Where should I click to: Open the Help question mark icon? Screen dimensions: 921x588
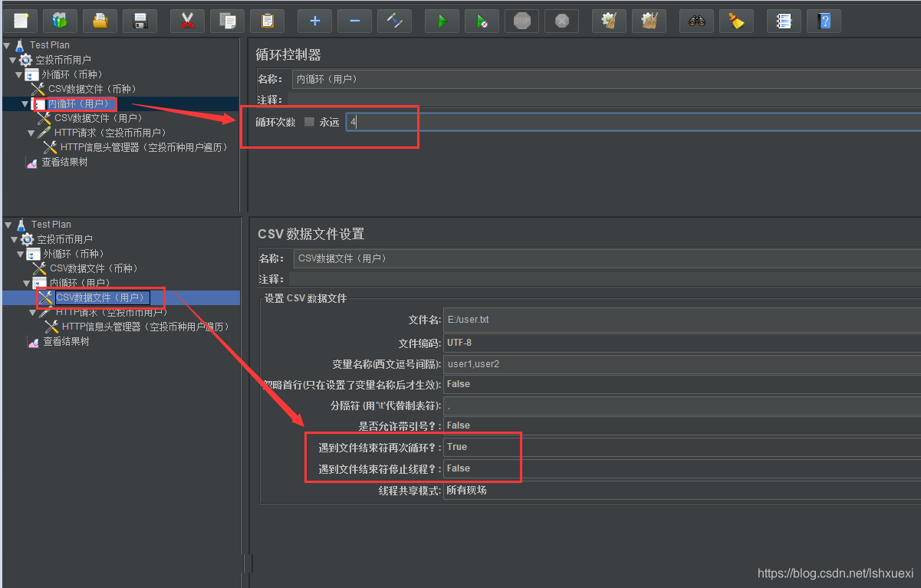click(x=824, y=21)
